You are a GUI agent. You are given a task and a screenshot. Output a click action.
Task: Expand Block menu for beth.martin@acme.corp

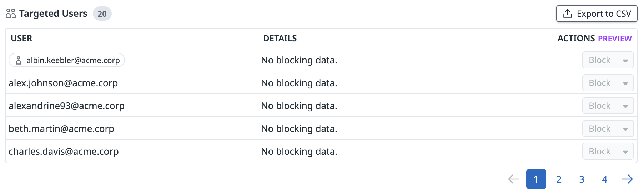pos(608,129)
